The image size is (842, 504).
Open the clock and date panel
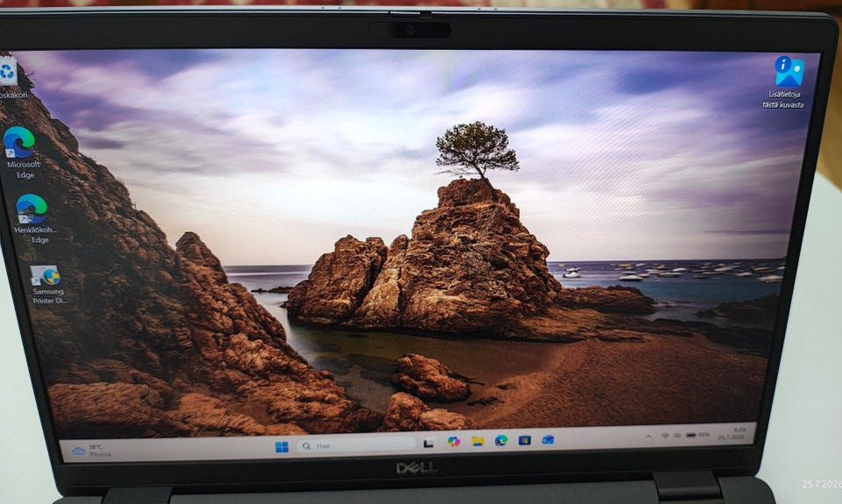point(732,433)
